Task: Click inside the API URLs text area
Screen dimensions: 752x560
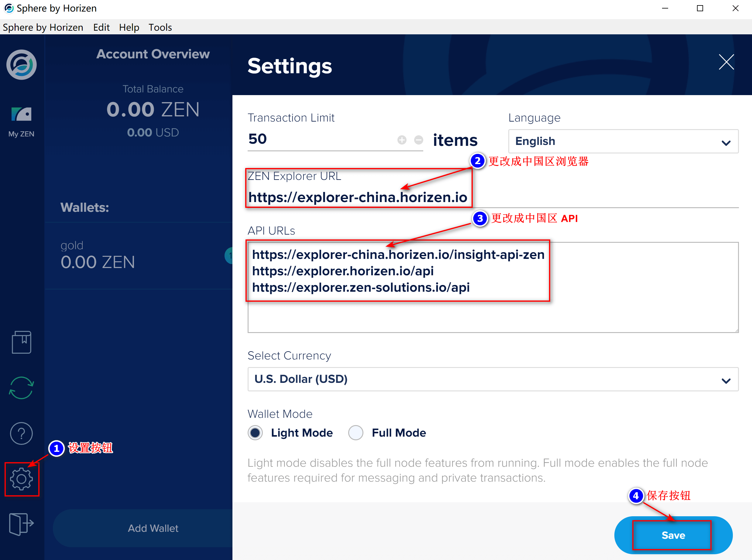Action: [x=493, y=287]
